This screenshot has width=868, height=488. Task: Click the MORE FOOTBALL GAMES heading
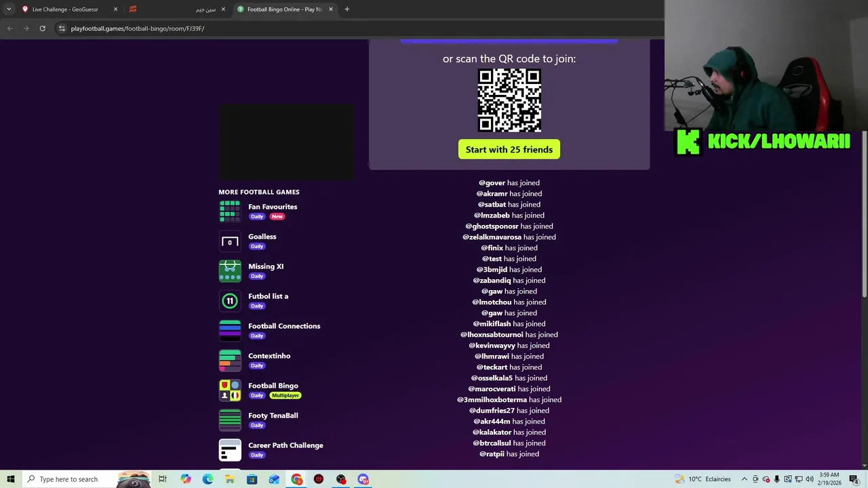[x=259, y=192]
